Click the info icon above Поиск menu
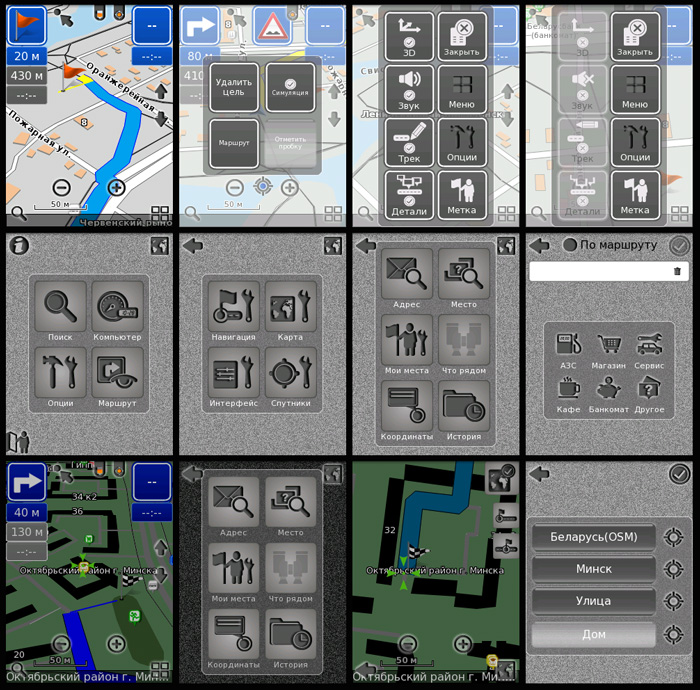Viewport: 700px width, 690px height. pyautogui.click(x=19, y=246)
